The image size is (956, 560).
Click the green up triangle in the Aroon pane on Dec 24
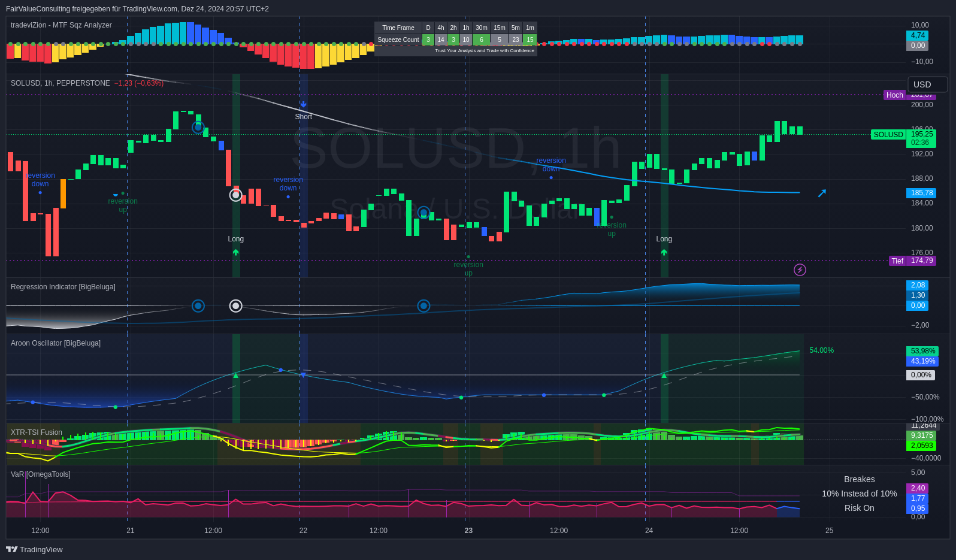[664, 376]
